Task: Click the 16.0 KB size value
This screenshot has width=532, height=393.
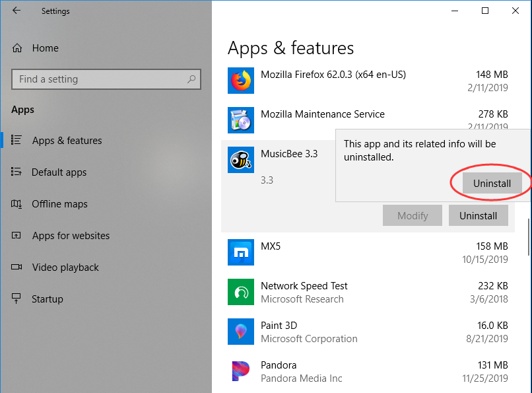Action: (x=492, y=326)
